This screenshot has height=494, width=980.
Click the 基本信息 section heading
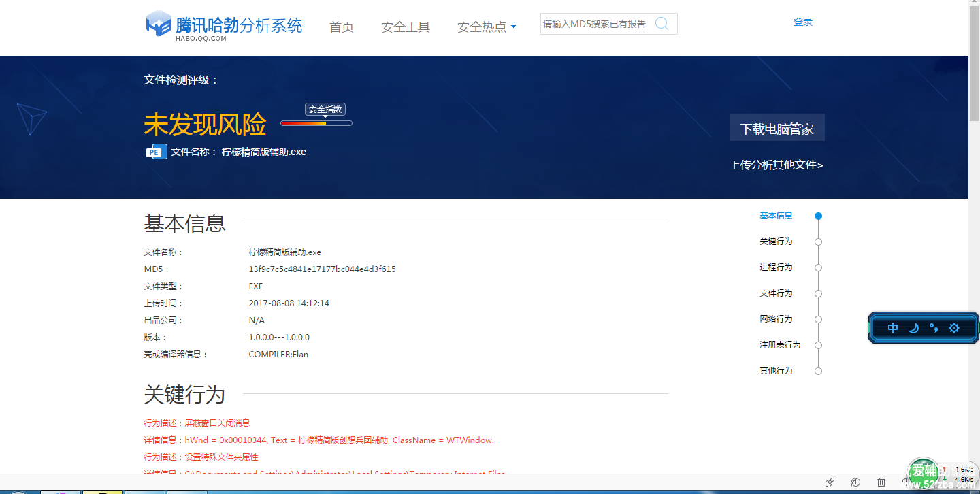pos(184,223)
